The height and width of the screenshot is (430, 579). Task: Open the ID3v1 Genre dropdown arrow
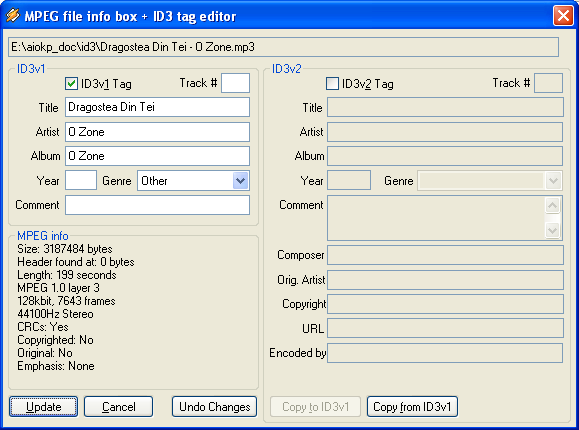tap(240, 181)
